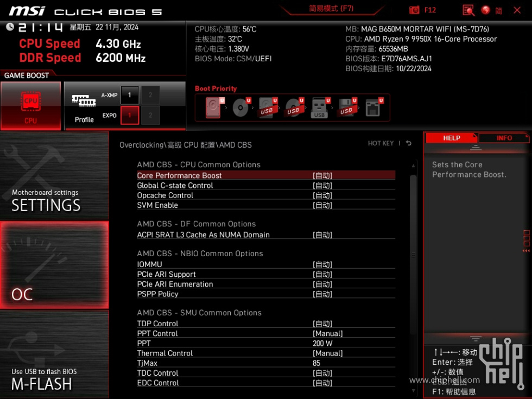532x399 pixels.
Task: Select the USB floppy boot device icon
Action: (347, 107)
